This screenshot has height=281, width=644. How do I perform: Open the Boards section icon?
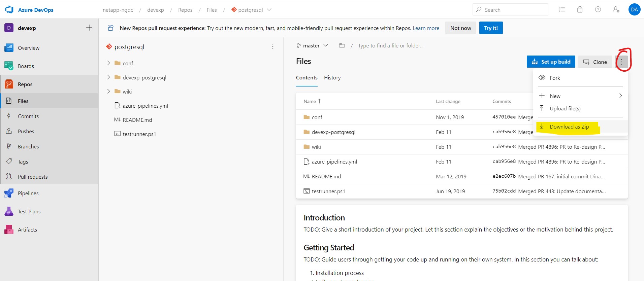(x=9, y=66)
